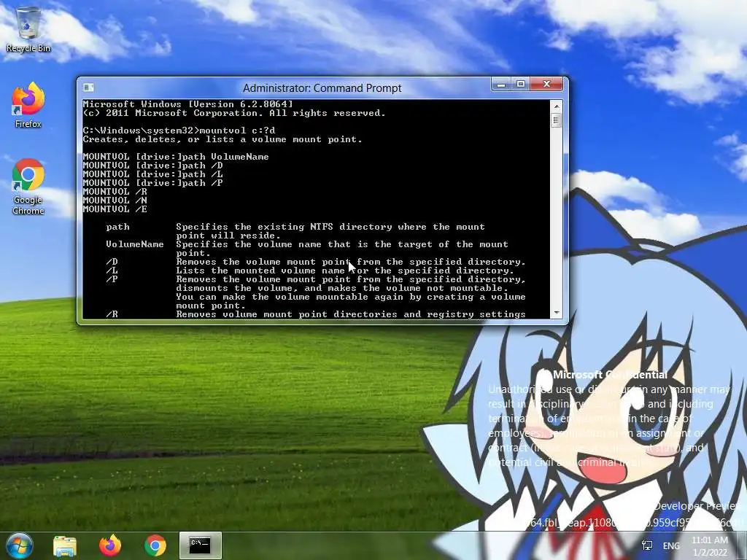Click the Command Prompt taskbar button

coord(200,545)
